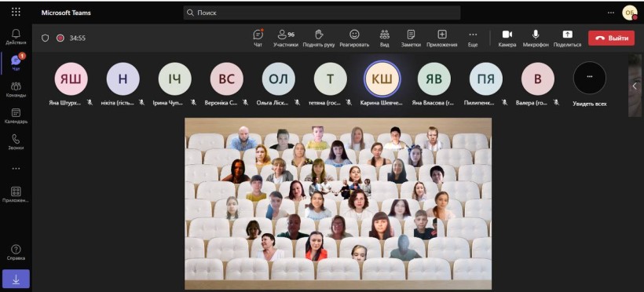Open the meeting Chat panel

pos(258,38)
